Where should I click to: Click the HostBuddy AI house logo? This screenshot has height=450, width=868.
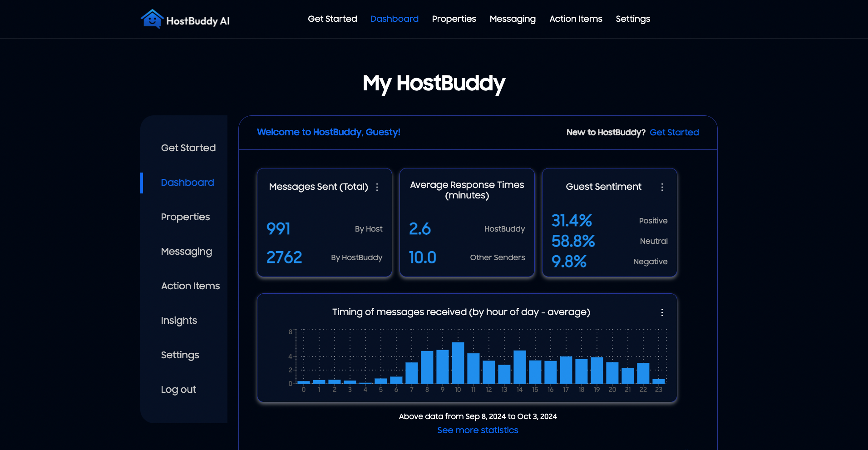pos(152,19)
